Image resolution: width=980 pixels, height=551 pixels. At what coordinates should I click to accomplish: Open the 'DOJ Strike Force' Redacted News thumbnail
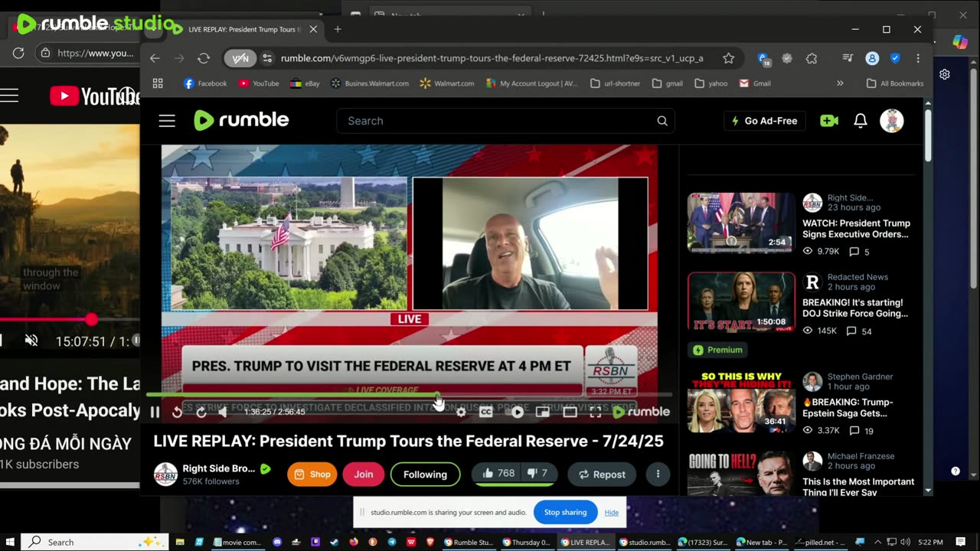tap(741, 302)
